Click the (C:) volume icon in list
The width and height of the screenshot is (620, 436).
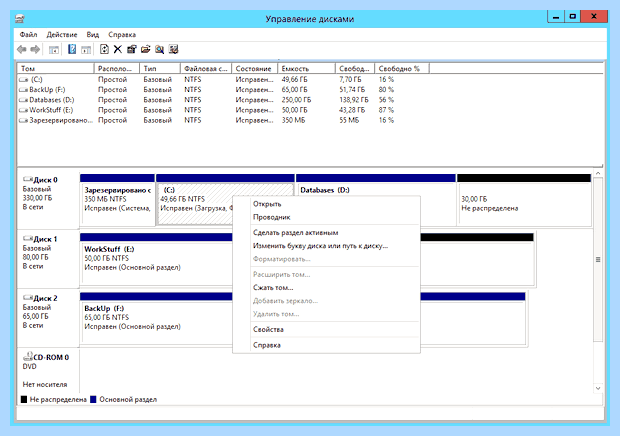[23, 79]
